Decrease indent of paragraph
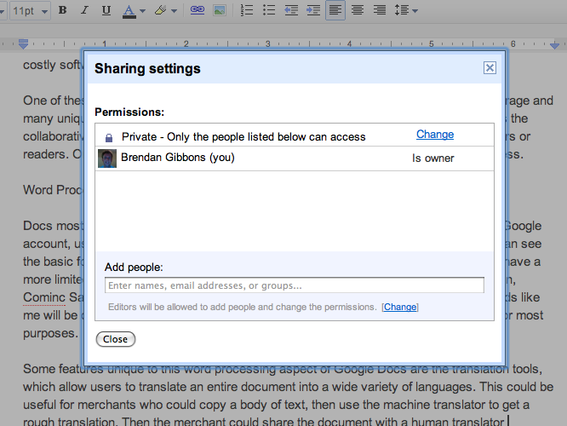Viewport: 567px width, 426px height. (x=291, y=10)
